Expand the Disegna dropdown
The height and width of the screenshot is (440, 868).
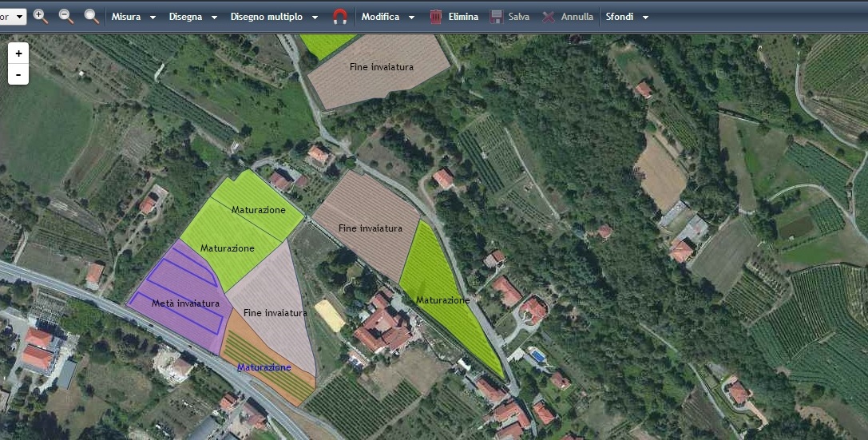coord(193,17)
